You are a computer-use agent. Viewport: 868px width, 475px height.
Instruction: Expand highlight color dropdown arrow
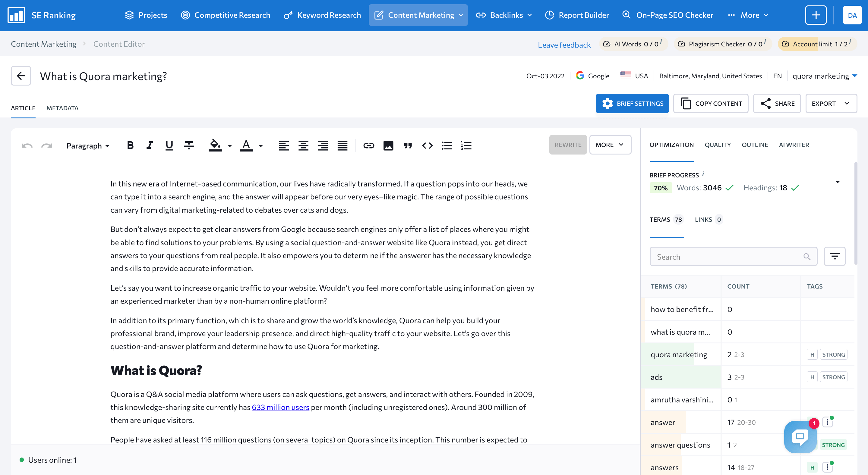click(230, 146)
